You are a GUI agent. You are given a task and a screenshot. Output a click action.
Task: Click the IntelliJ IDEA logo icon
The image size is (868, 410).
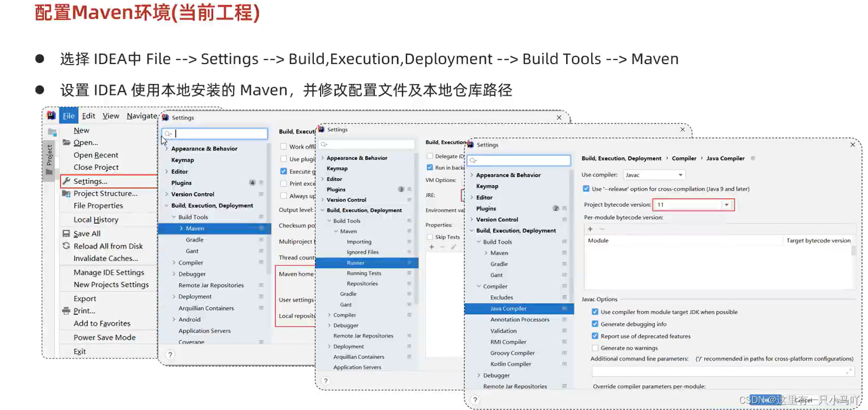51,116
